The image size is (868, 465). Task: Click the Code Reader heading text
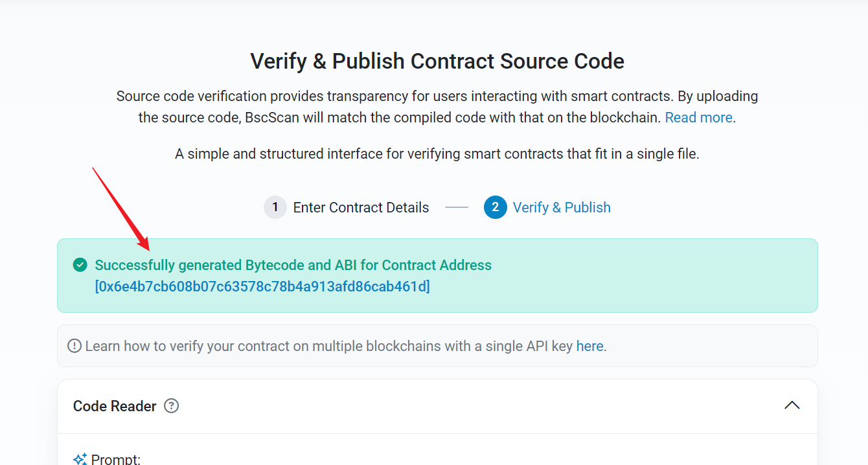pos(115,406)
